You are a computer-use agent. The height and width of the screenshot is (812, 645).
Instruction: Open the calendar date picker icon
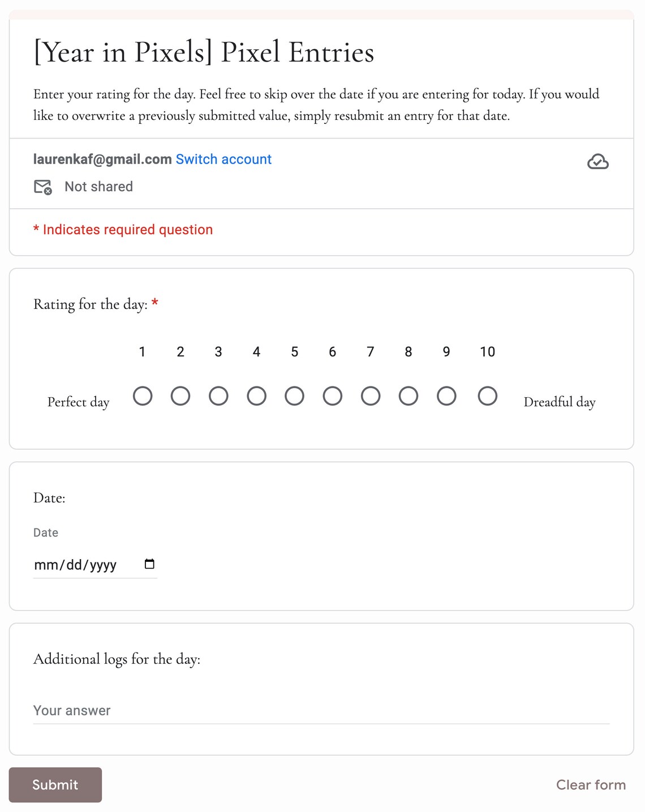click(149, 564)
